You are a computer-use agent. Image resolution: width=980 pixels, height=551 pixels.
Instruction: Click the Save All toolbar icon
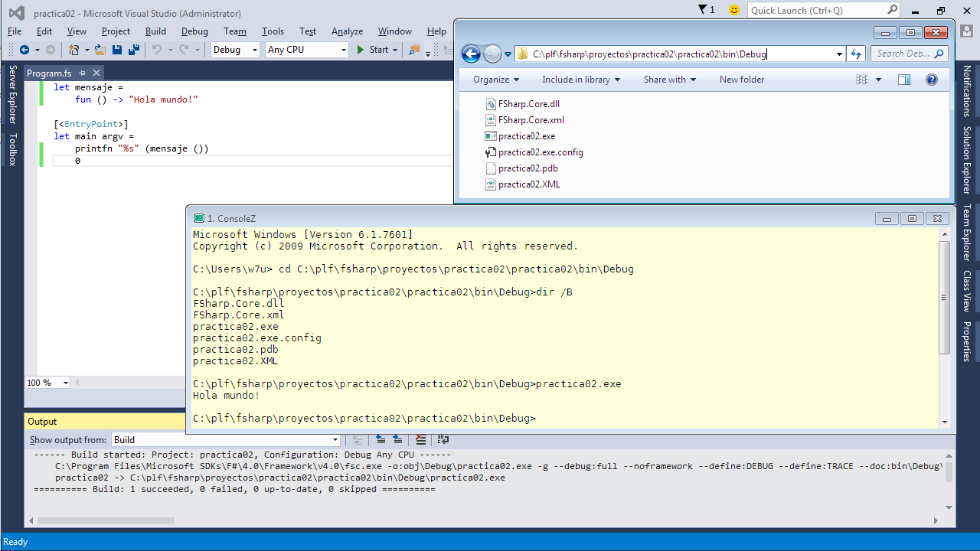pos(134,50)
